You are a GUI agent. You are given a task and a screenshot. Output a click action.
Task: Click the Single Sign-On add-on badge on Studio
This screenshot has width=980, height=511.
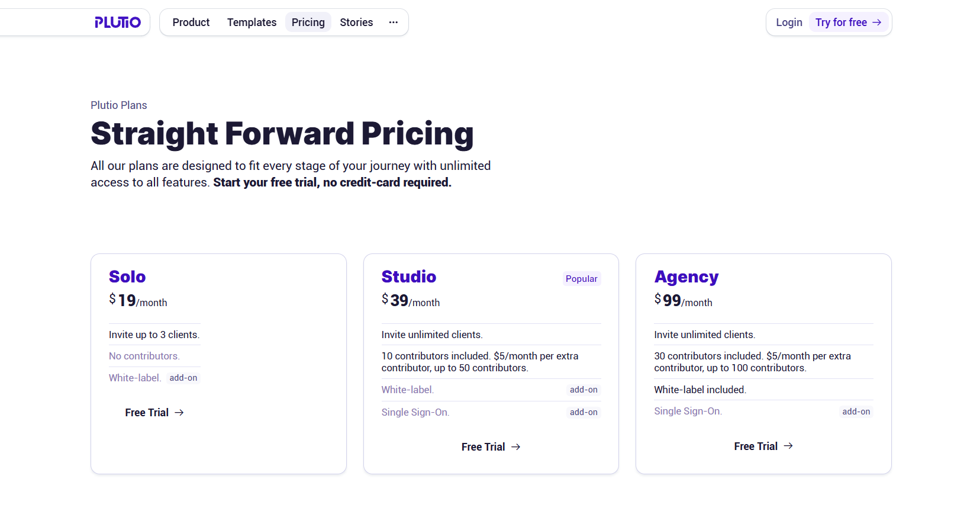pyautogui.click(x=584, y=412)
